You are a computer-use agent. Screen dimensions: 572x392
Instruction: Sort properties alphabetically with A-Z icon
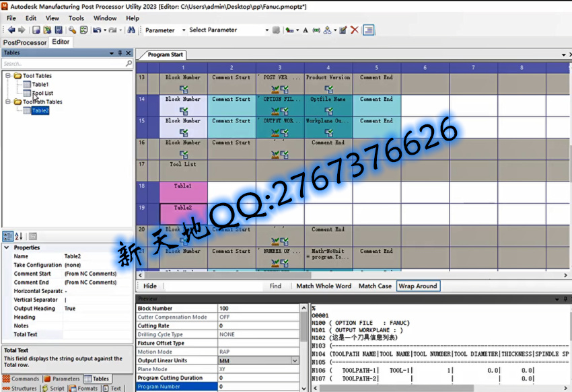point(18,236)
